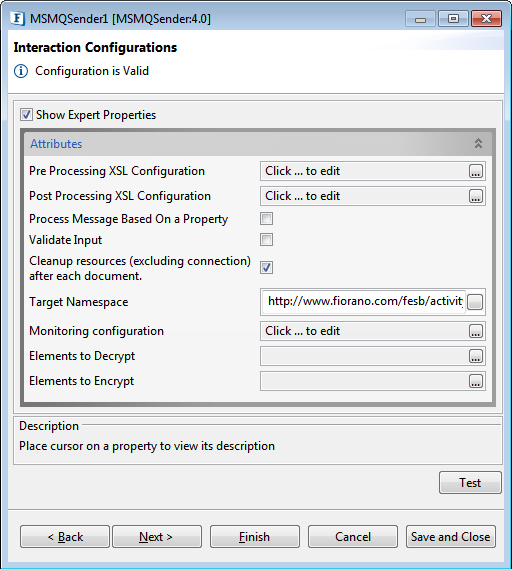Focus the Target Namespace text field
Viewport: 512px width, 569px height.
[x=364, y=302]
